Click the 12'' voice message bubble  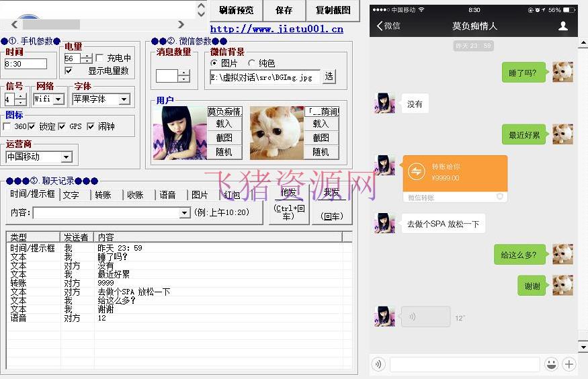pyautogui.click(x=425, y=317)
